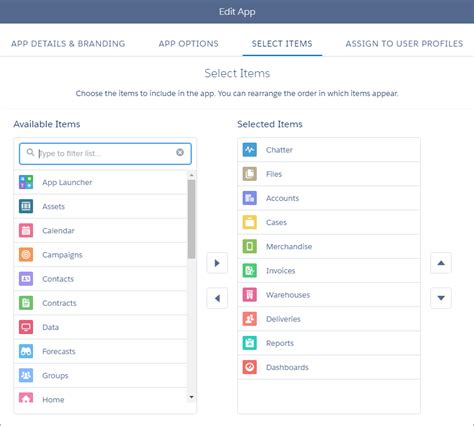Switch to App Details & Branding tab
Image resolution: width=474 pixels, height=426 pixels.
click(68, 44)
